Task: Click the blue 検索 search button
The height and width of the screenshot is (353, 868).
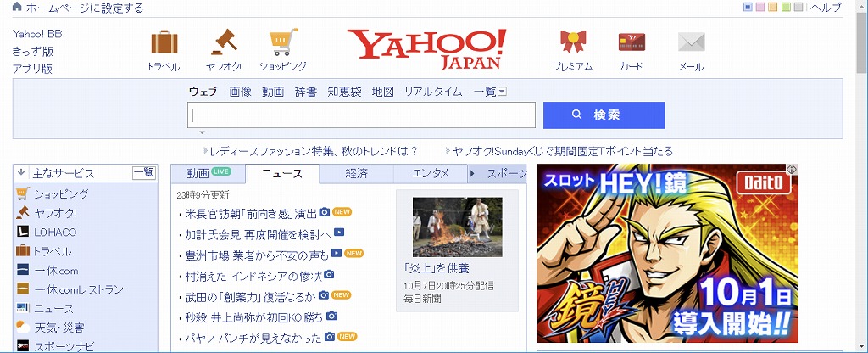Action: point(604,115)
